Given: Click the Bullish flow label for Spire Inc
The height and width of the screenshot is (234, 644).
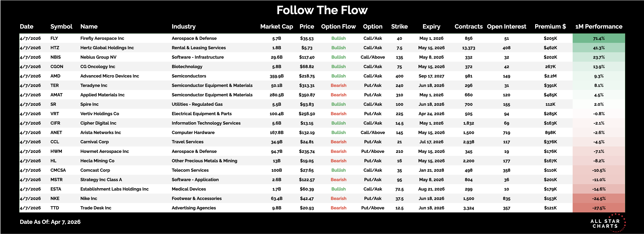Looking at the screenshot, I should tap(338, 104).
